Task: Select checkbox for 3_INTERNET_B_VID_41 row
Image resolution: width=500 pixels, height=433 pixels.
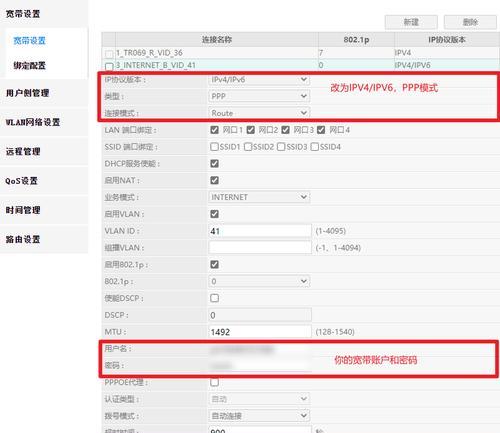Action: click(x=109, y=66)
